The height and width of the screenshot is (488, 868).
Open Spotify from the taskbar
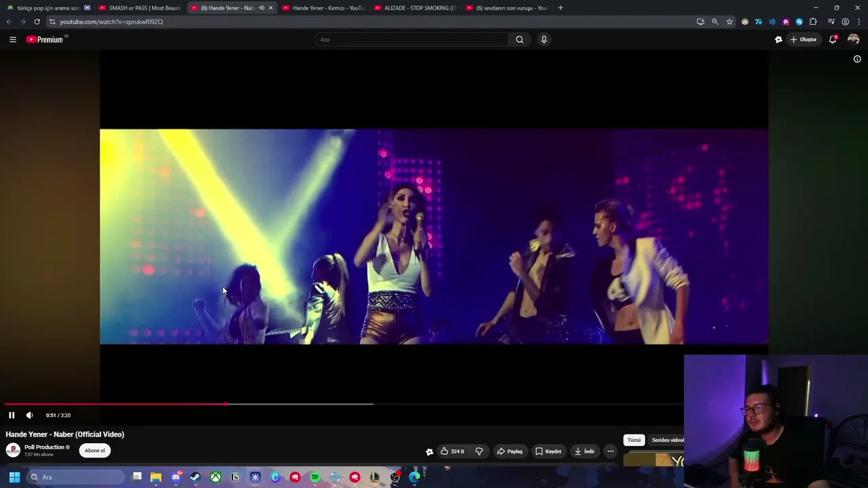(315, 477)
